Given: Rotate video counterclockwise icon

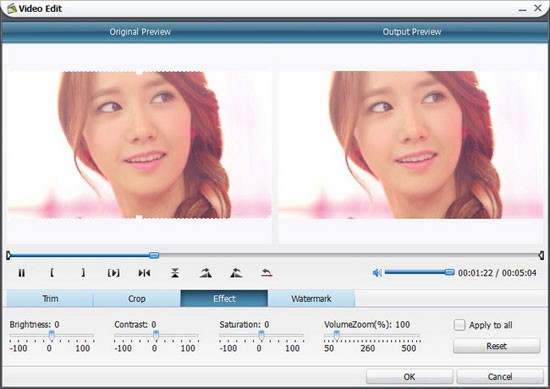Looking at the screenshot, I should [x=236, y=273].
